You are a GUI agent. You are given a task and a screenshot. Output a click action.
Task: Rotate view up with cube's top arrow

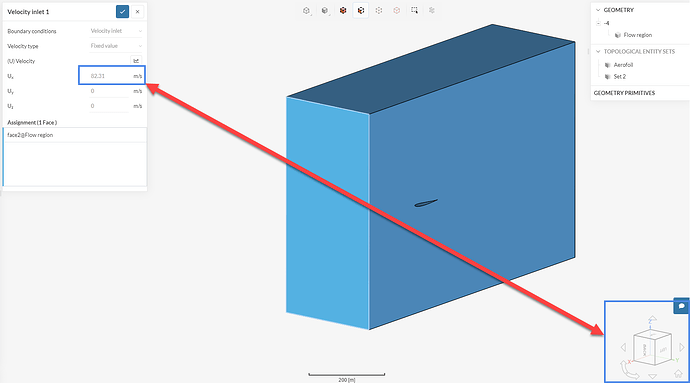click(x=653, y=318)
